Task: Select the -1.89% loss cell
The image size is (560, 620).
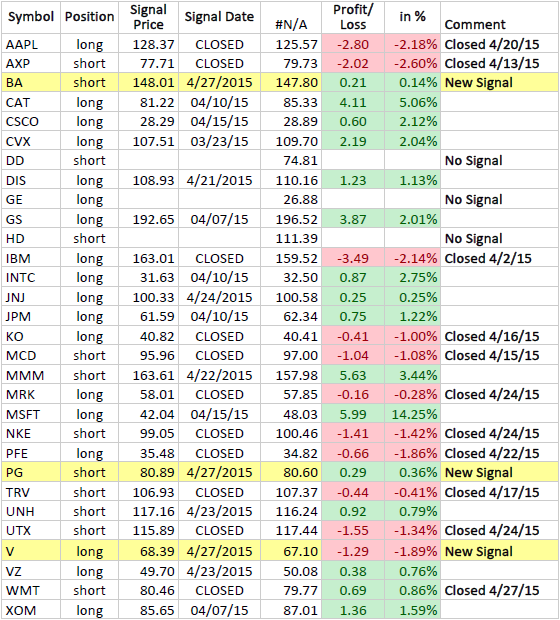Action: click(x=412, y=551)
